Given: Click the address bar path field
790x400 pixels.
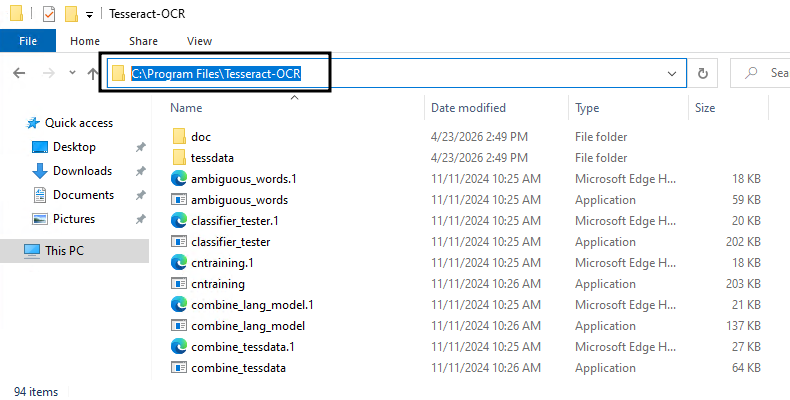Looking at the screenshot, I should (x=396, y=74).
